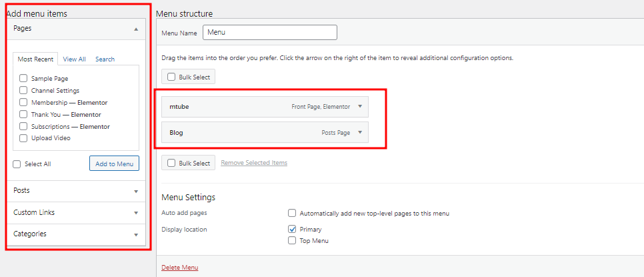Image resolution: width=644 pixels, height=277 pixels.
Task: Expand the Posts section arrow
Action: tap(136, 192)
